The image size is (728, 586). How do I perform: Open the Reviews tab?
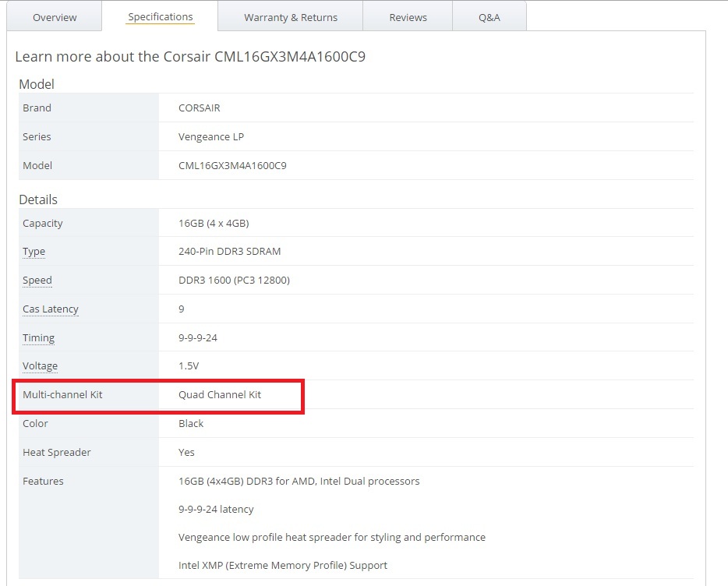point(408,17)
